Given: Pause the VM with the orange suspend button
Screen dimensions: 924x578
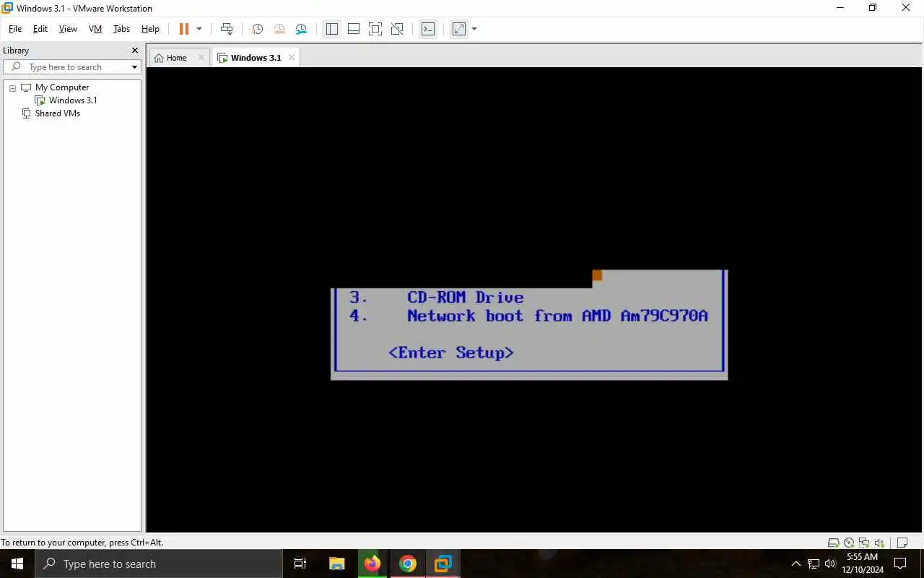Looking at the screenshot, I should [x=184, y=29].
